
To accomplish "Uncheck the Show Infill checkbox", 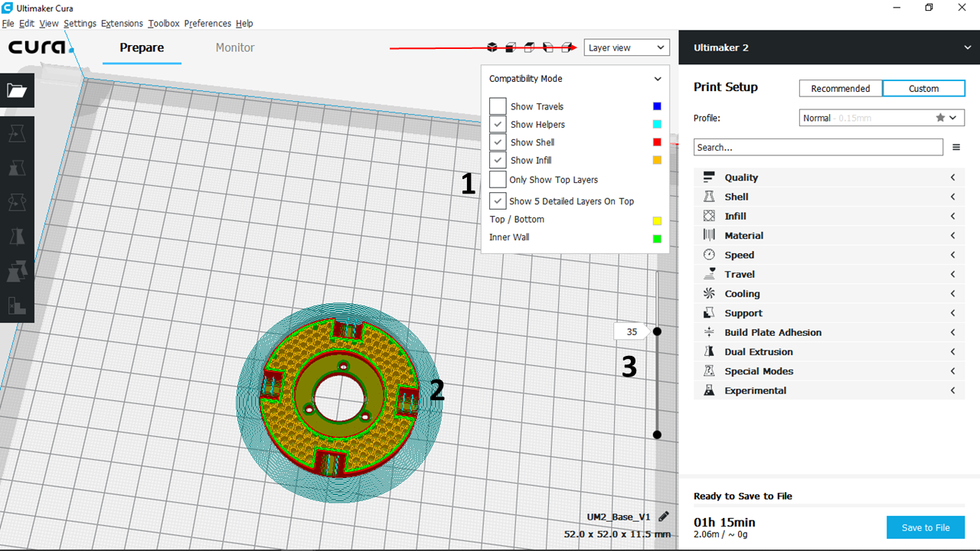I will click(498, 160).
